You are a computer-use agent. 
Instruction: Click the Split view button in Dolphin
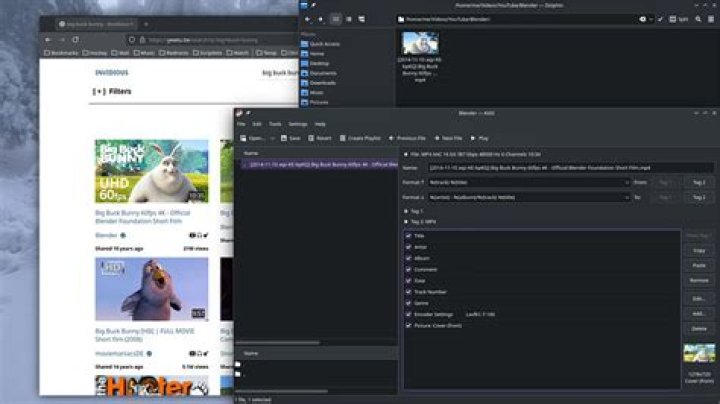678,19
